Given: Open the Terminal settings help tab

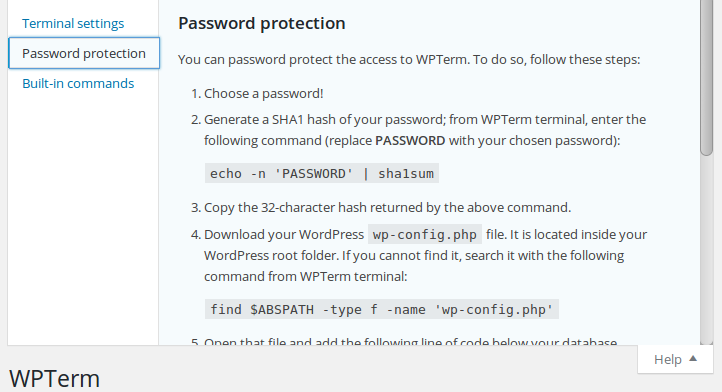Looking at the screenshot, I should point(73,23).
